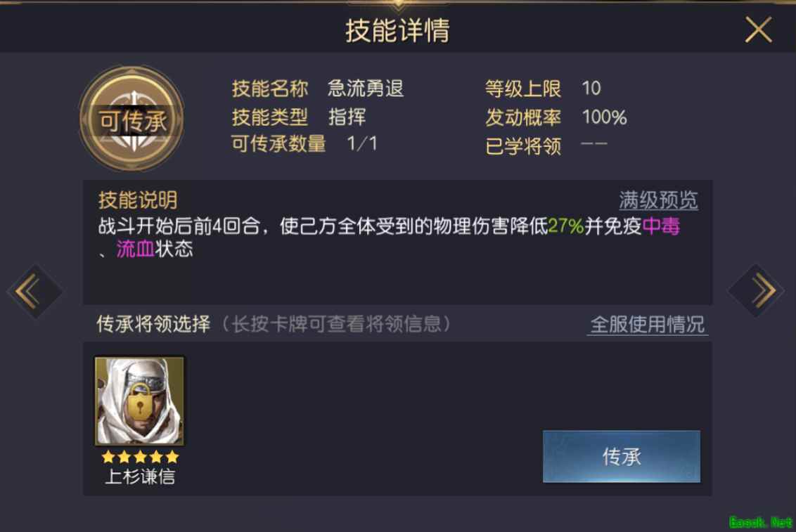Tap the pink 中毒 poison keyword
Viewport: 796px width, 532px height.
661,226
